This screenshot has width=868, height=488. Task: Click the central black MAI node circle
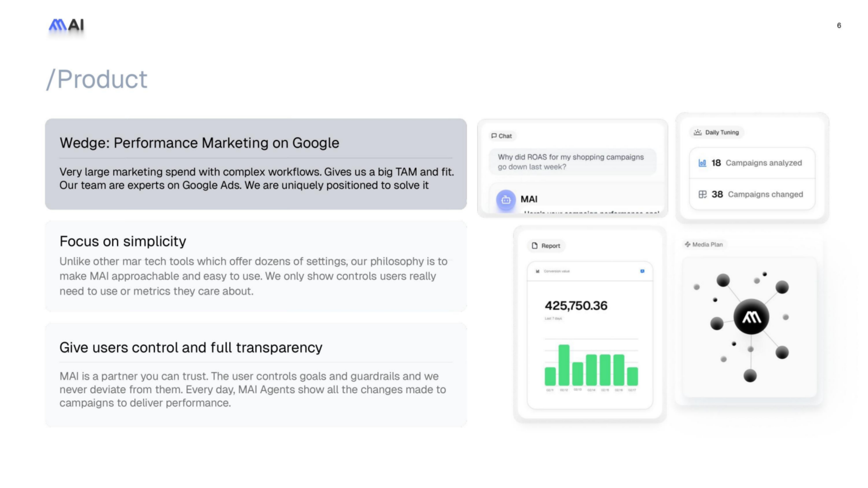[x=751, y=317]
